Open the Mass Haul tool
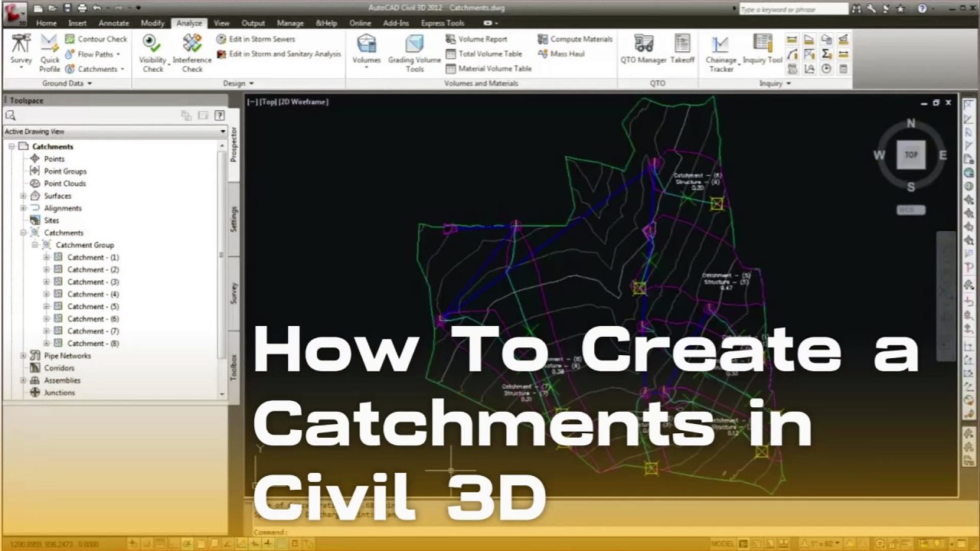980x551 pixels. point(560,54)
